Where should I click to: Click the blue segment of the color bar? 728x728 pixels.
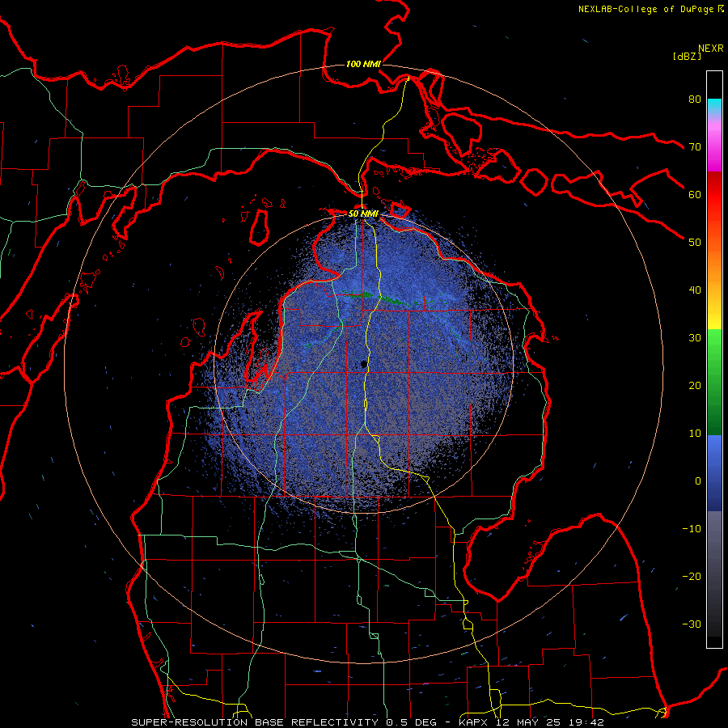[714, 473]
